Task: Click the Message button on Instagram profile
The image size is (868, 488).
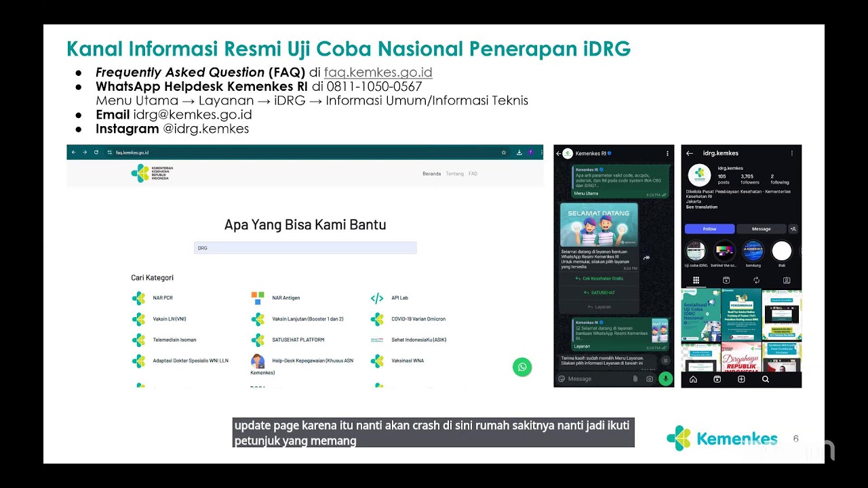Action: click(x=761, y=229)
